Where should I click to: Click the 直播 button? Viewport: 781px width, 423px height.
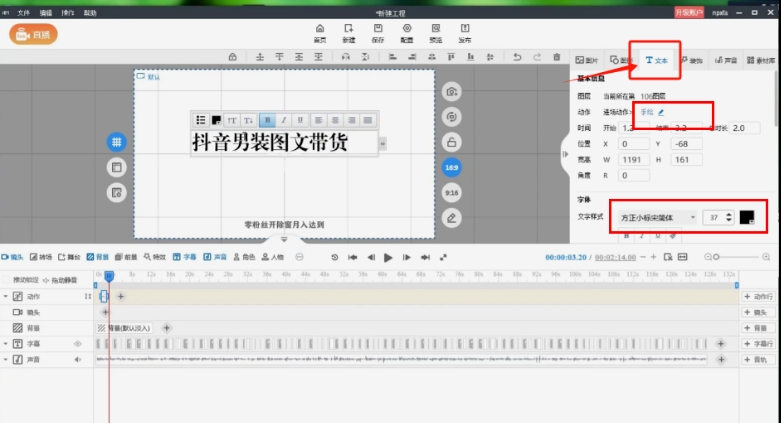(33, 34)
